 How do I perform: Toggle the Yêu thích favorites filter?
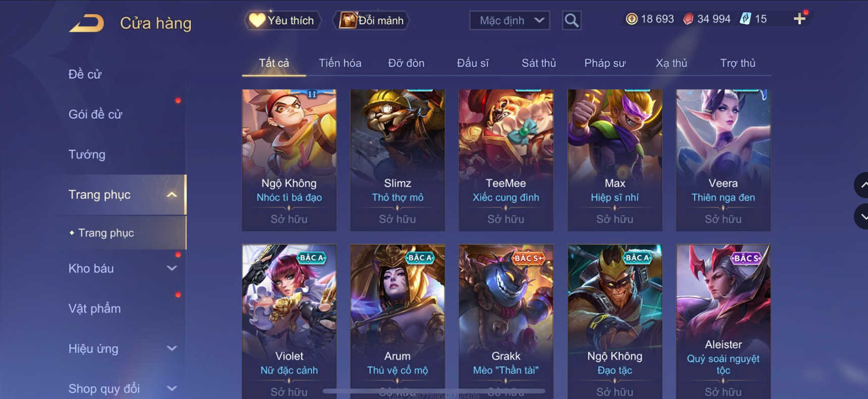click(x=283, y=21)
